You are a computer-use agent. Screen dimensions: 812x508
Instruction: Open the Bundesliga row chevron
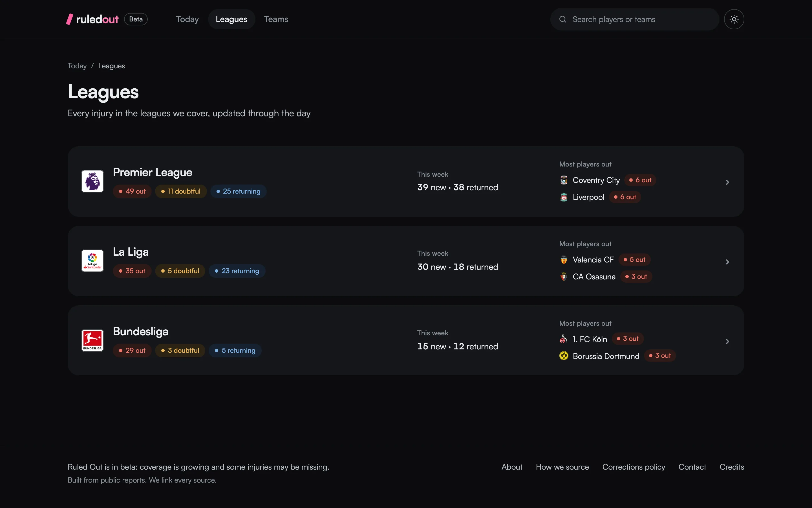coord(727,341)
